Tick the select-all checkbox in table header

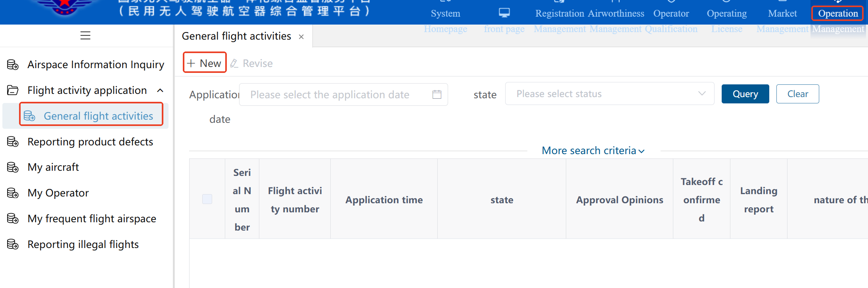pyautogui.click(x=207, y=199)
